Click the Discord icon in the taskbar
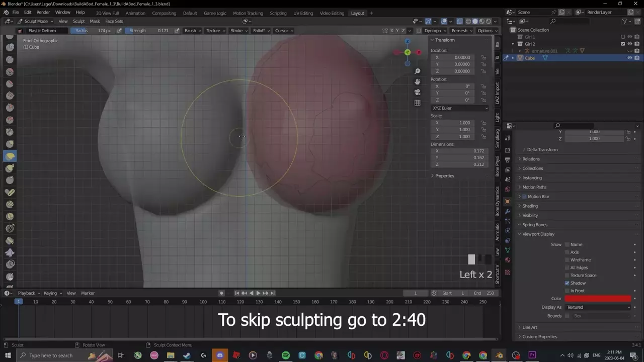 [x=220, y=355]
